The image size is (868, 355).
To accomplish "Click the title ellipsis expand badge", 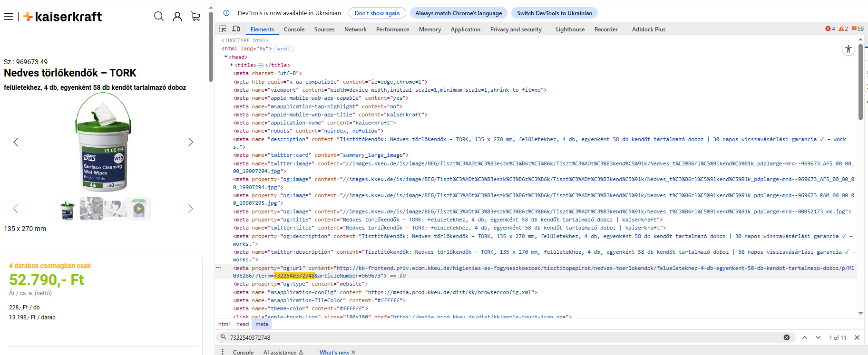I will 261,66.
